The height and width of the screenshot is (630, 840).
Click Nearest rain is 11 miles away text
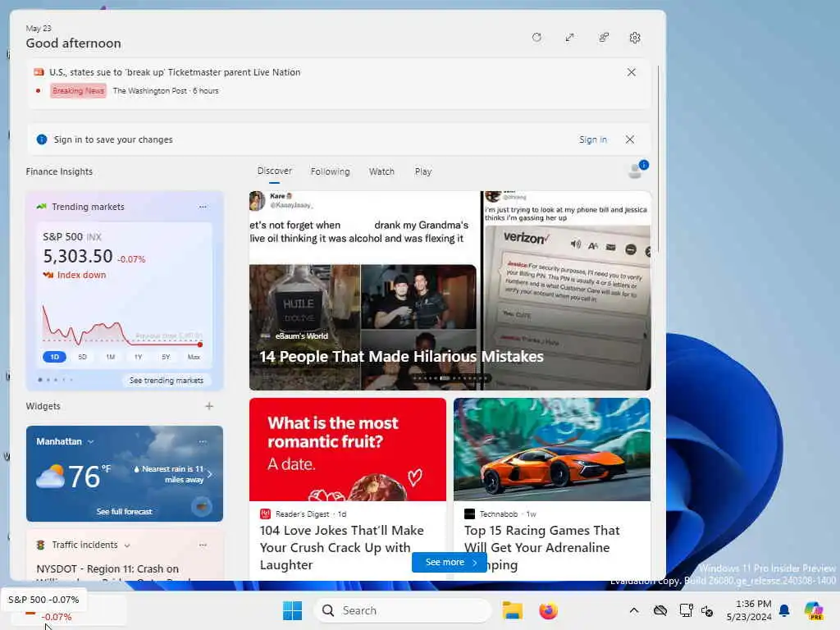[x=172, y=474]
